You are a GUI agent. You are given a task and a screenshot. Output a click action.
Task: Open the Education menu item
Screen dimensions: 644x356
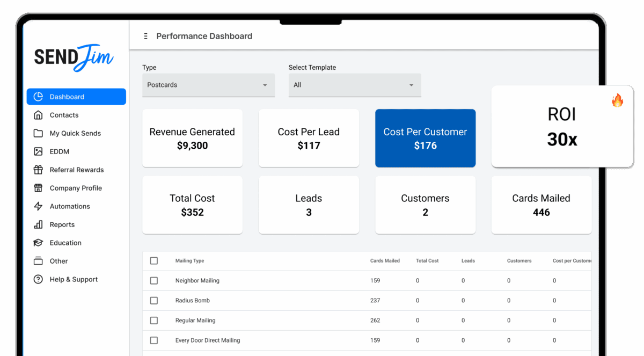[65, 243]
